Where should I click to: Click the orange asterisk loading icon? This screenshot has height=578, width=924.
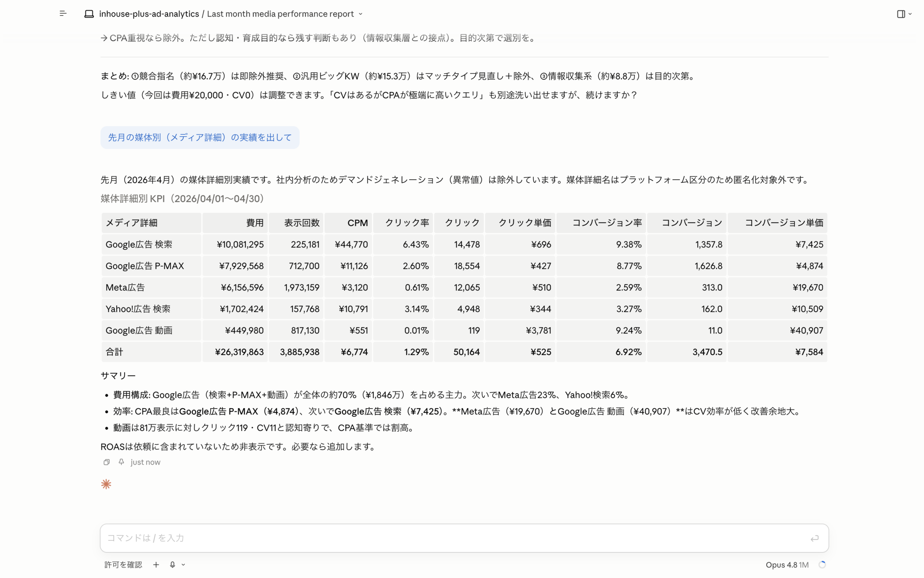click(x=106, y=484)
